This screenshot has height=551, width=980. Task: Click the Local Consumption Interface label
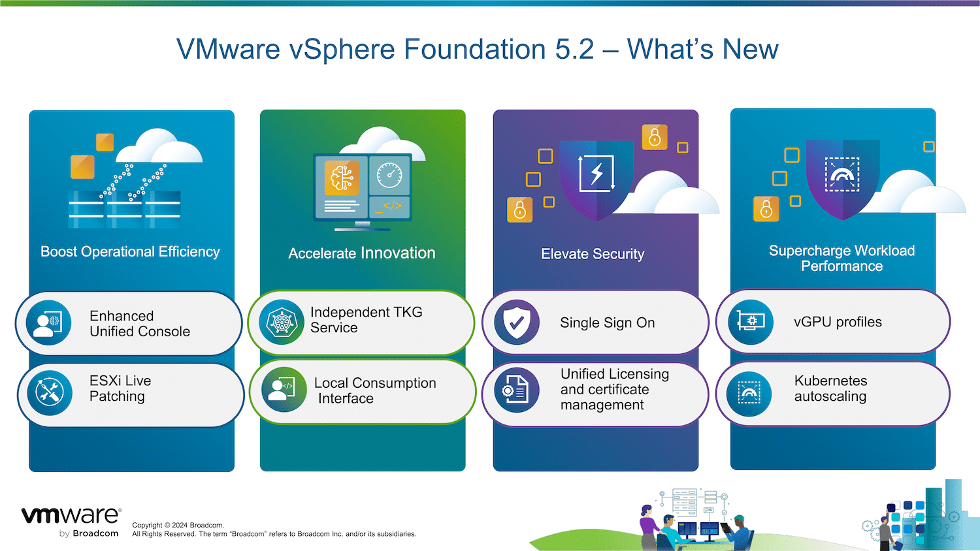[375, 390]
